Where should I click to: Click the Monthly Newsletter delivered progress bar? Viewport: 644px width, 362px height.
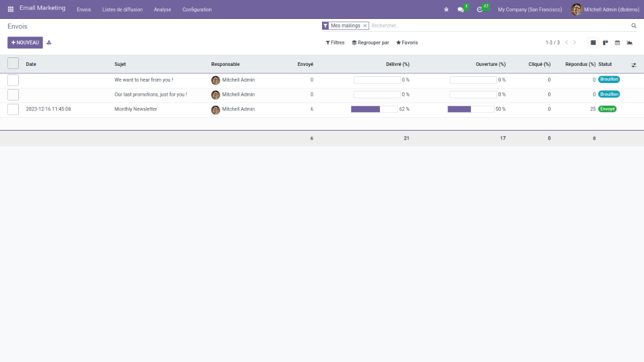[x=374, y=109]
